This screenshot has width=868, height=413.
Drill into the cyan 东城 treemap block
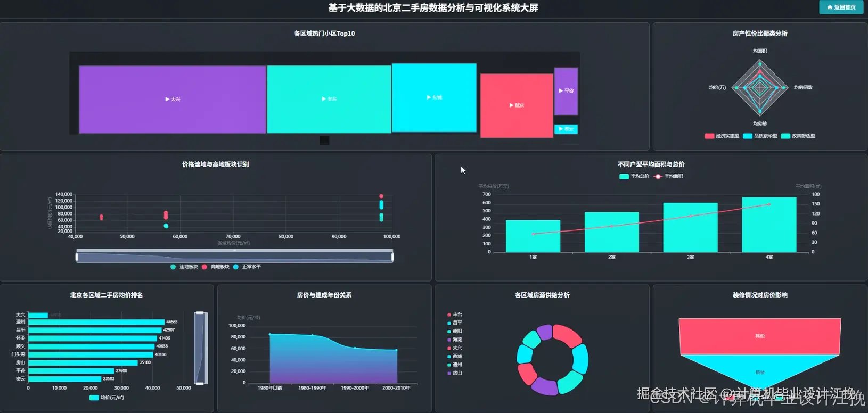434,97
